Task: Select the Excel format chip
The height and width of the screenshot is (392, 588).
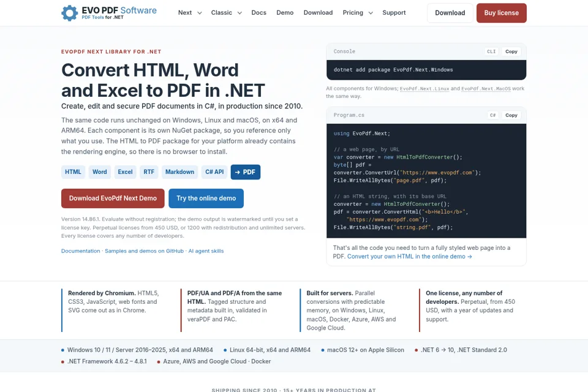Action: 125,171
